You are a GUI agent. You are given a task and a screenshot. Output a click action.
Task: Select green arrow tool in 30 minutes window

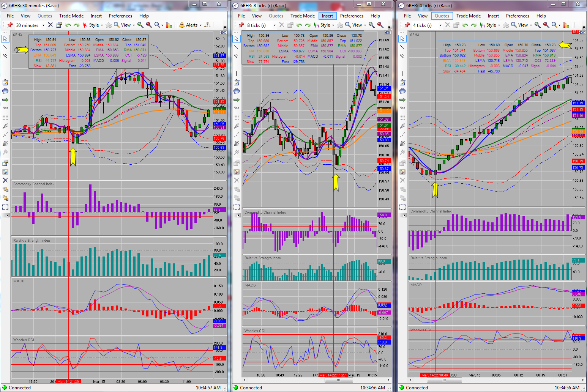pyautogui.click(x=5, y=100)
